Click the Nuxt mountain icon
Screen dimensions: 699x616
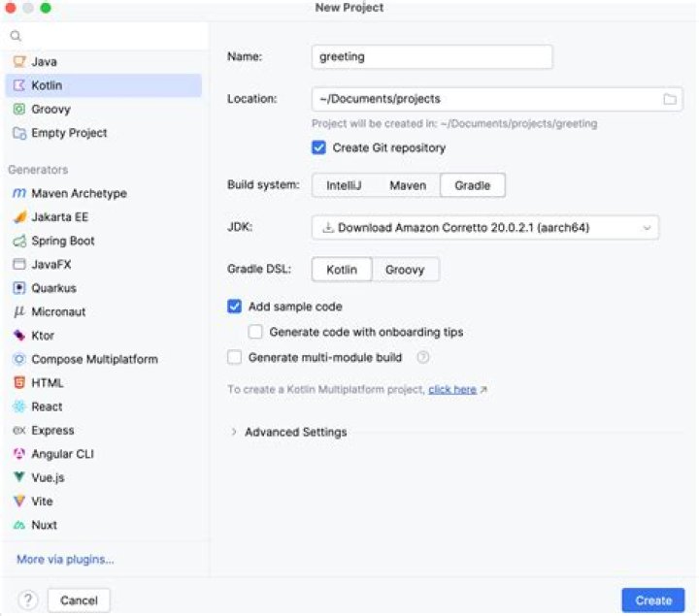[19, 525]
